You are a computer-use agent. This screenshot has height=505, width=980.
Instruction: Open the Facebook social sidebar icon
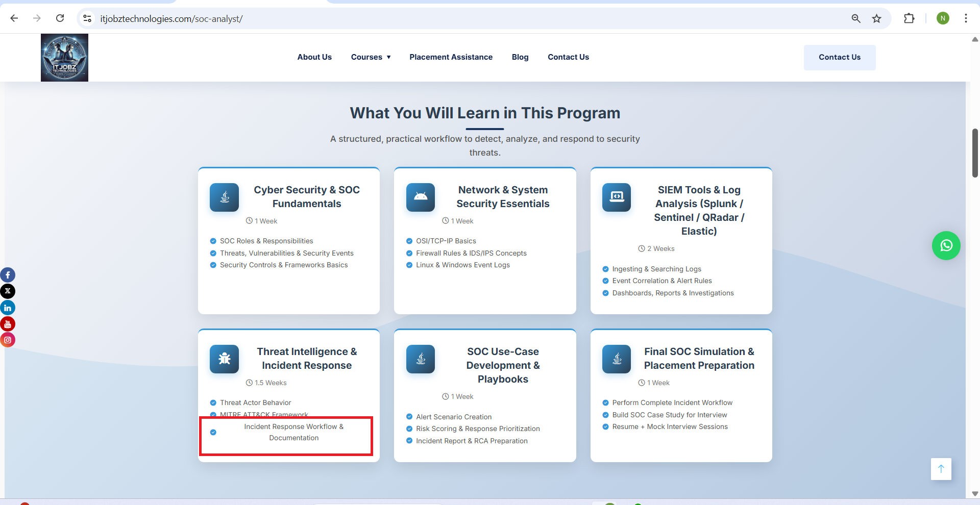point(8,275)
